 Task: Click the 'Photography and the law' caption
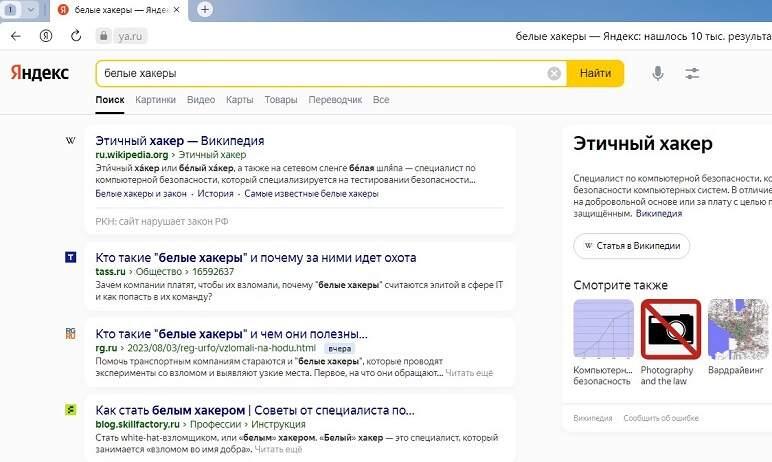(x=667, y=375)
